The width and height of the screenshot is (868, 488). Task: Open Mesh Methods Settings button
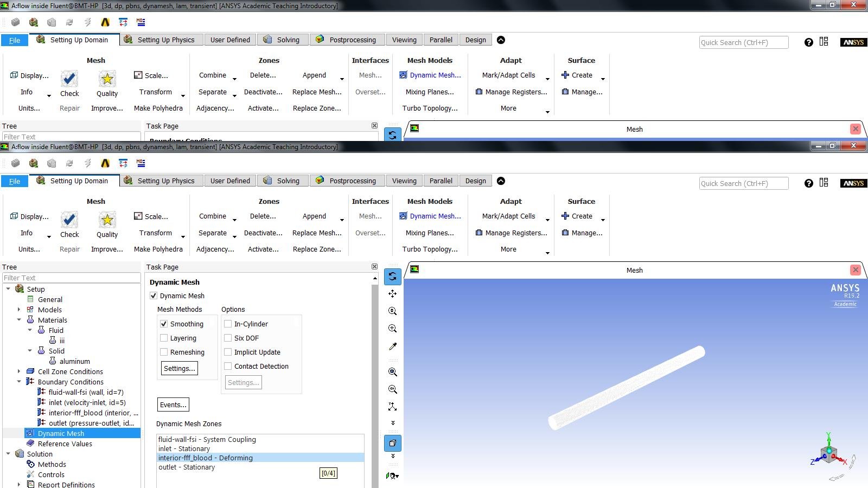(x=179, y=368)
